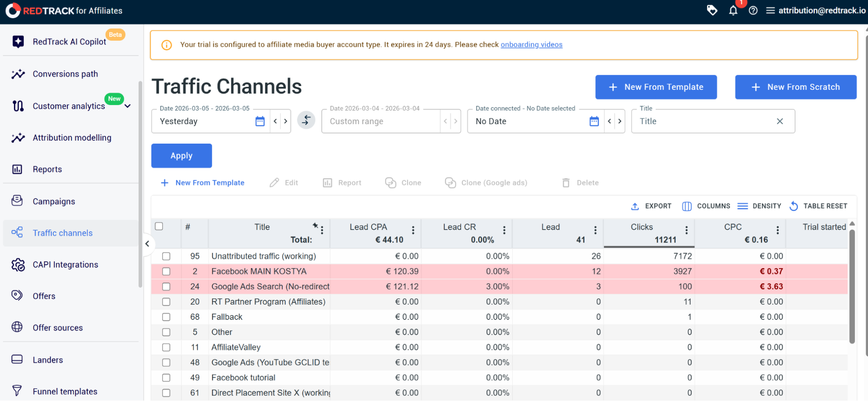Image resolution: width=868 pixels, height=401 pixels.
Task: Click New From Template toolbar link
Action: click(202, 183)
